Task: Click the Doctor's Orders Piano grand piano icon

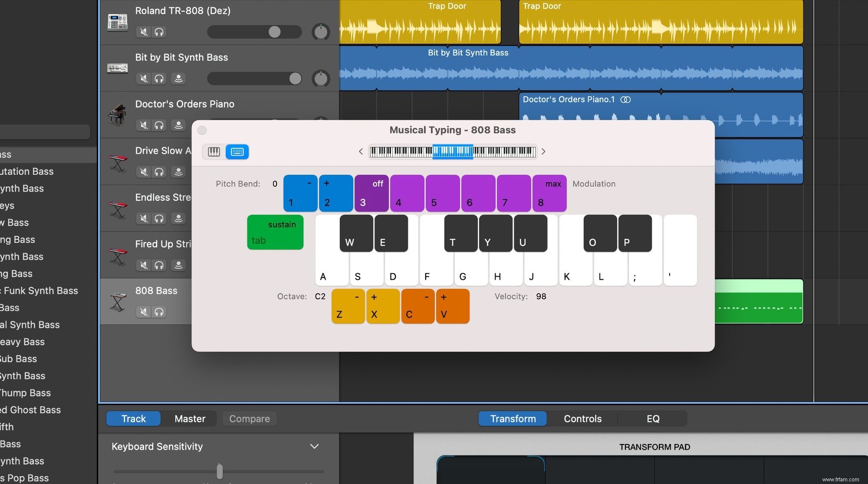Action: [118, 114]
